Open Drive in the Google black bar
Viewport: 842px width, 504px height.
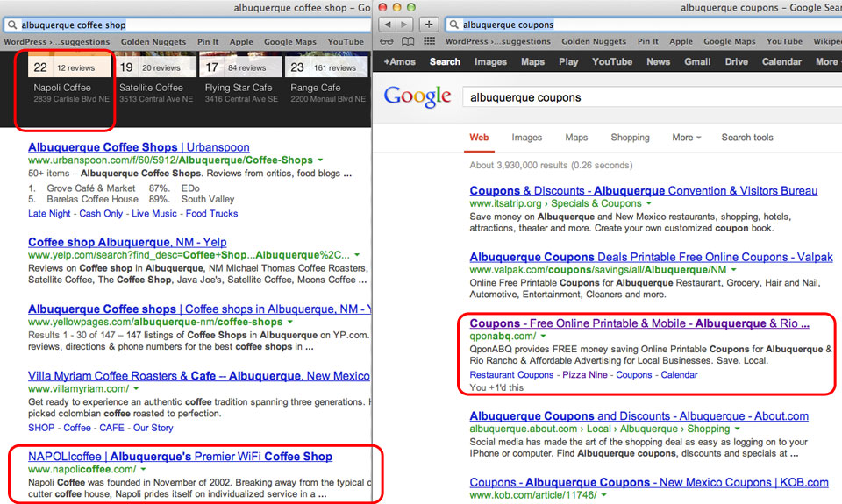pos(736,61)
